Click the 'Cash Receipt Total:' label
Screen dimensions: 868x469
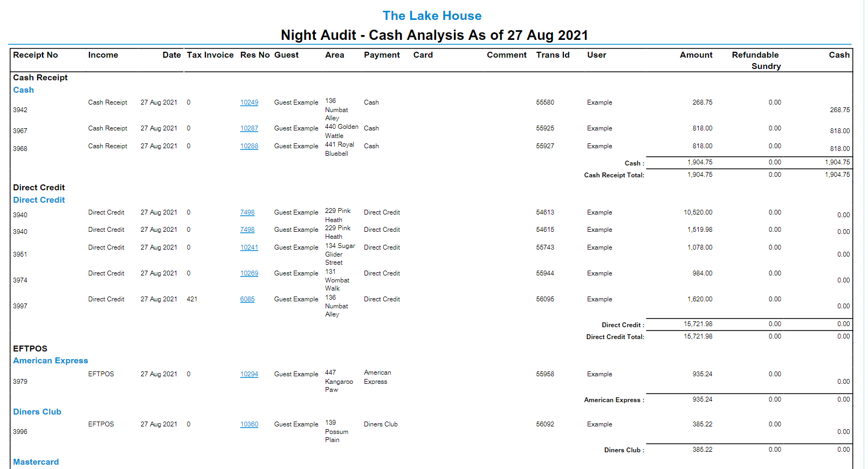(x=614, y=175)
